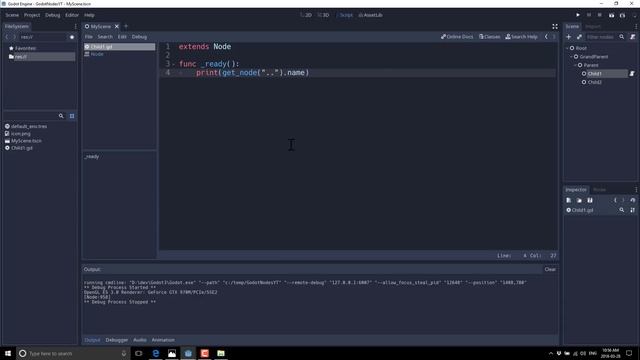Save resource with Inspector disk icon

pyautogui.click(x=590, y=200)
